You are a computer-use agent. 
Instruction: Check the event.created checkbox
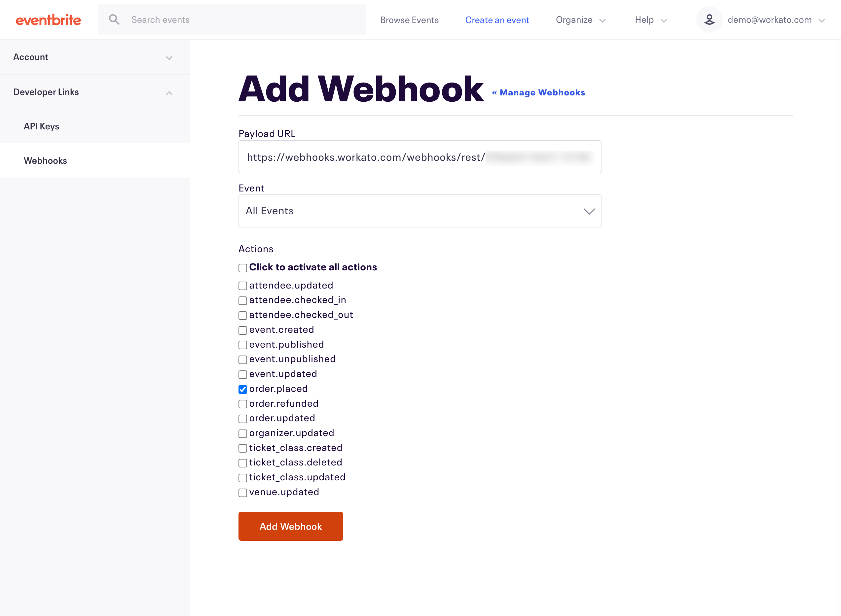coord(242,330)
